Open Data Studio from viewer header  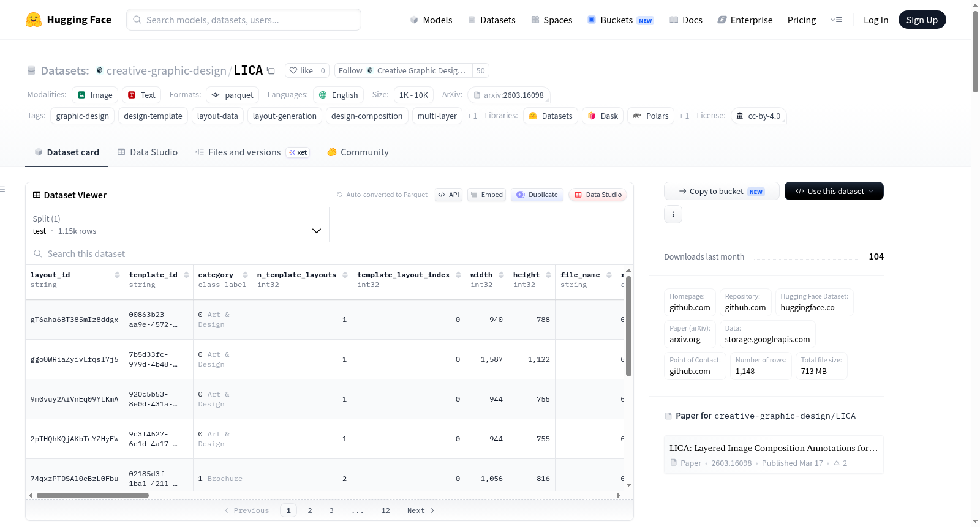(597, 195)
